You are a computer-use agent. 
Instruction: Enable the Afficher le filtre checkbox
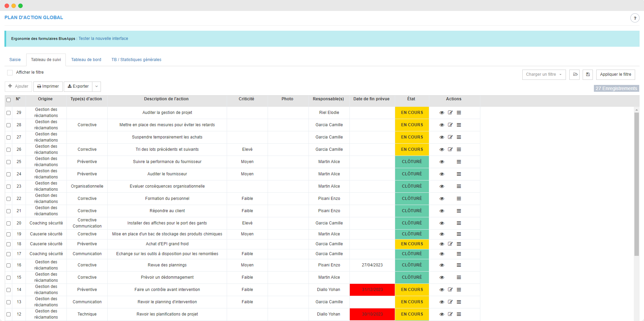(x=10, y=72)
